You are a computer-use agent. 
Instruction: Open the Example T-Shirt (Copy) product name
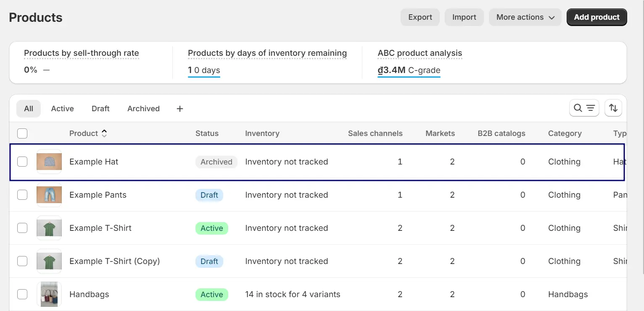click(114, 261)
